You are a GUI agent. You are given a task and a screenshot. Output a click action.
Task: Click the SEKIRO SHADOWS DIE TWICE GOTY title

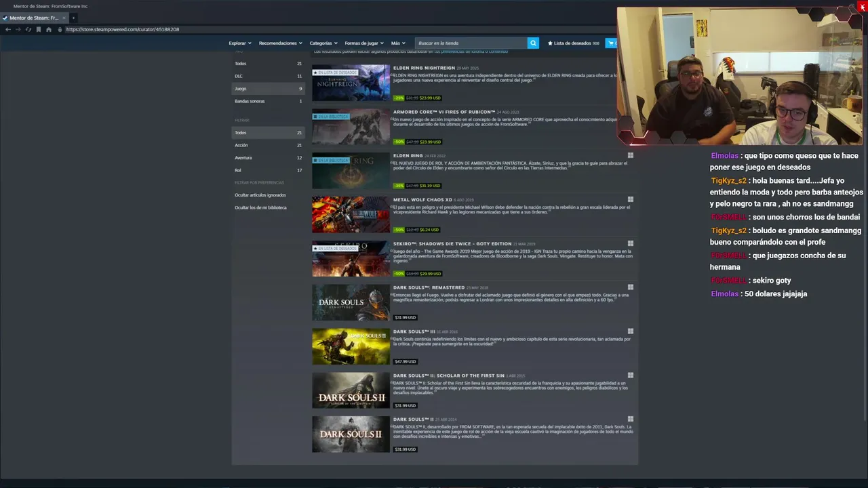[452, 243]
